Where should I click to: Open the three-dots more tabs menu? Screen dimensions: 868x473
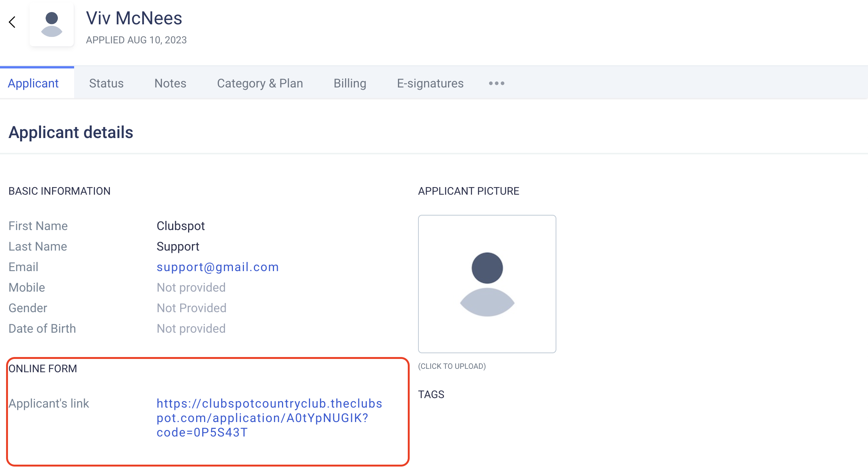point(496,83)
